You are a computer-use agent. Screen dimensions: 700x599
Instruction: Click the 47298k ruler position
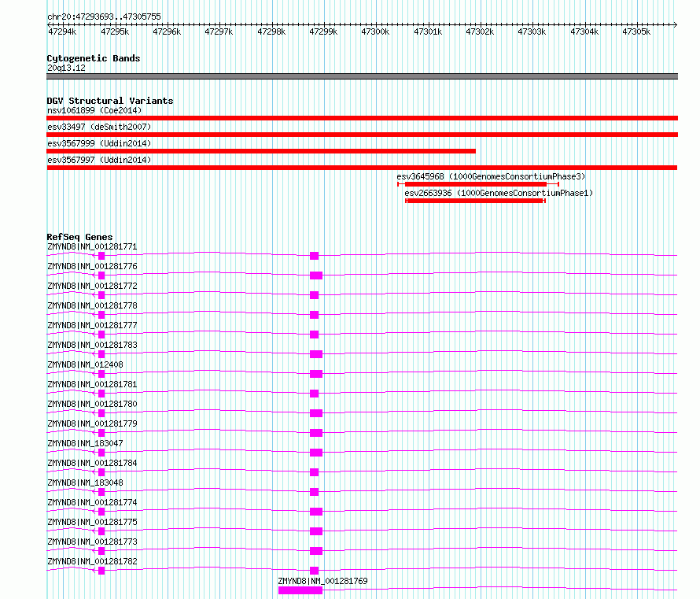tap(271, 31)
